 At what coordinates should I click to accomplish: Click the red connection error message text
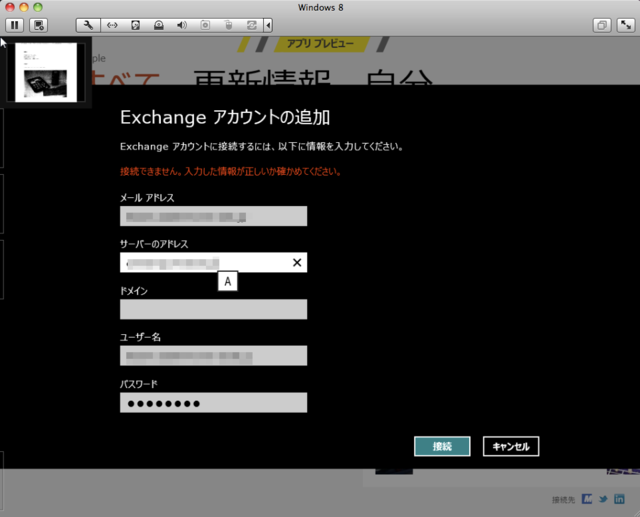point(231,171)
